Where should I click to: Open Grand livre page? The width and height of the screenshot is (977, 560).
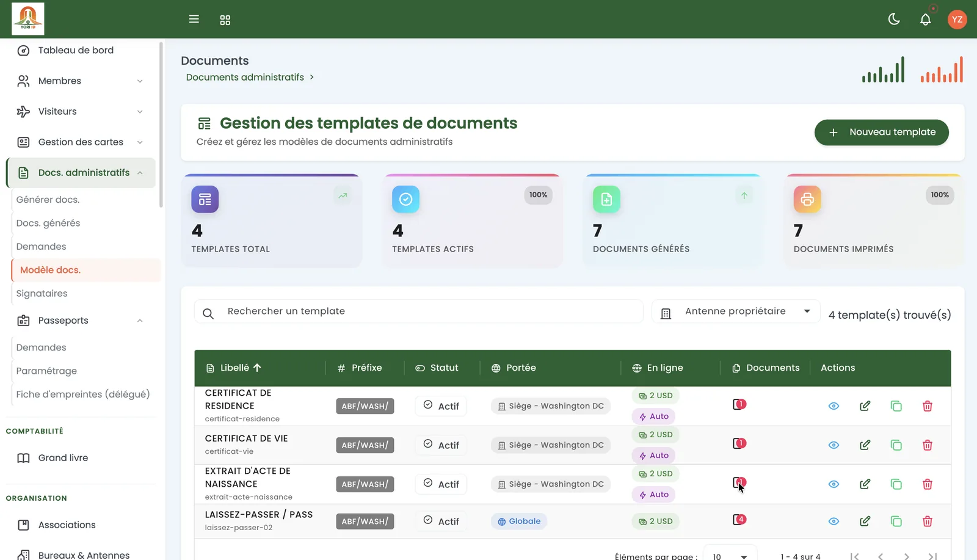(x=63, y=458)
